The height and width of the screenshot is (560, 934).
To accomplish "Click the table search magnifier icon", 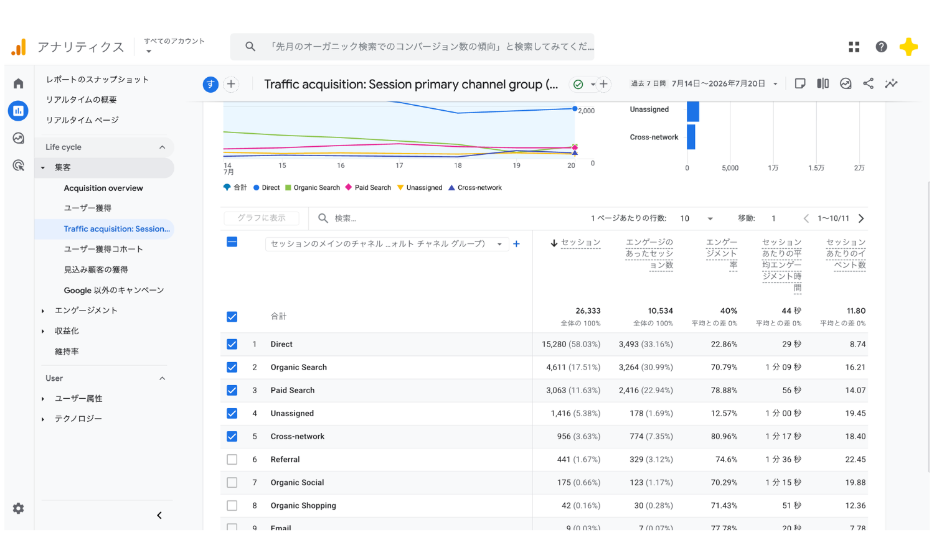I will pyautogui.click(x=323, y=218).
